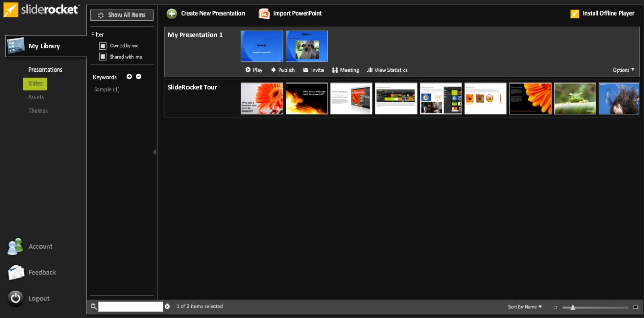Invite others to the presentation
This screenshot has width=644, height=318.
pos(314,70)
